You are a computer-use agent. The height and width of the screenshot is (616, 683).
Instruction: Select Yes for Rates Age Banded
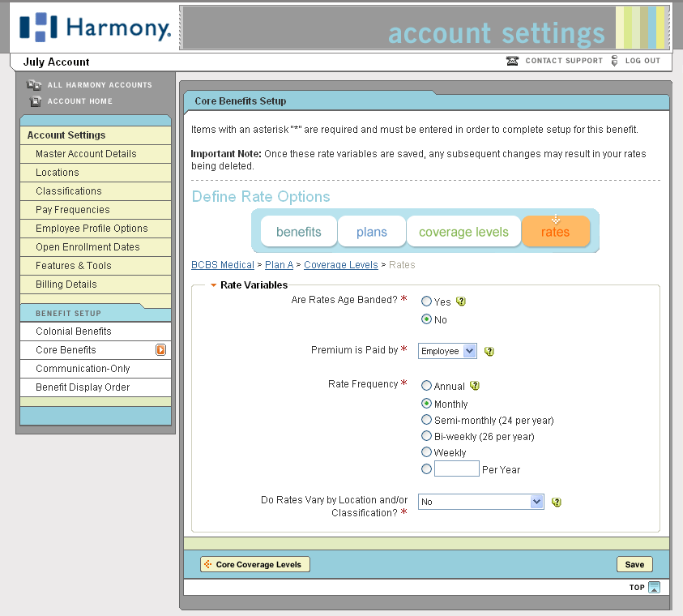point(426,302)
